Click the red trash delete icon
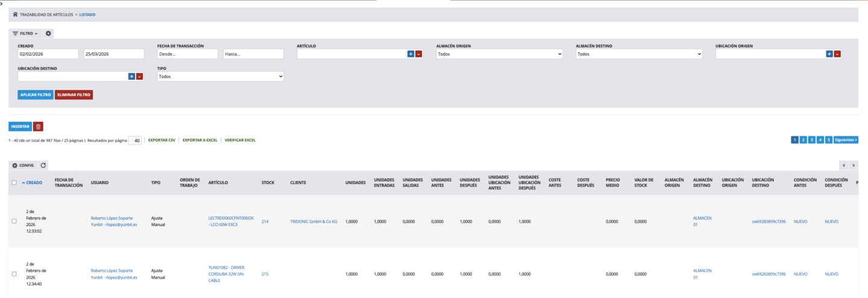868x298 pixels. (38, 127)
